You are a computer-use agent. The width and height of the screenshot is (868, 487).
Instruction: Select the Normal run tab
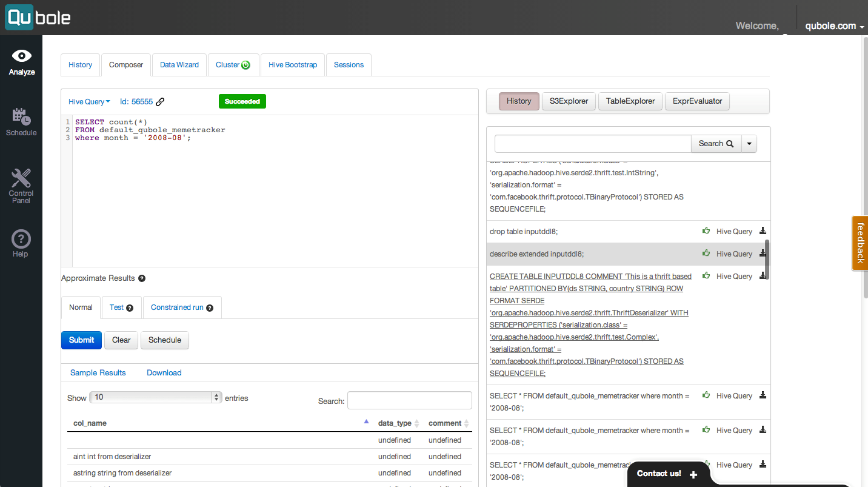[x=81, y=307]
